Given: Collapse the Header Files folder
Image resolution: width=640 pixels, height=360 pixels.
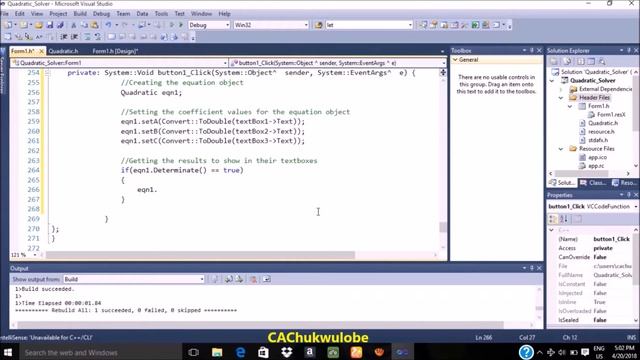Looking at the screenshot, I should [x=561, y=98].
